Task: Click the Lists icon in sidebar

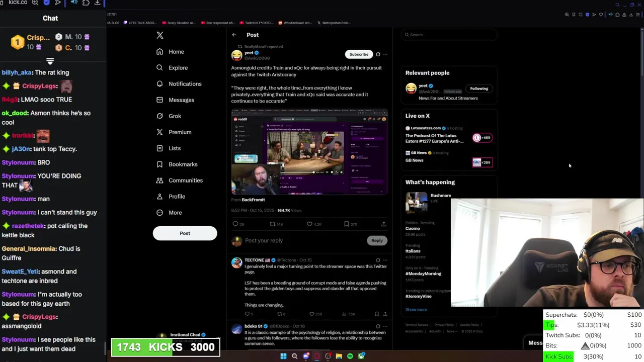Action: pos(159,148)
